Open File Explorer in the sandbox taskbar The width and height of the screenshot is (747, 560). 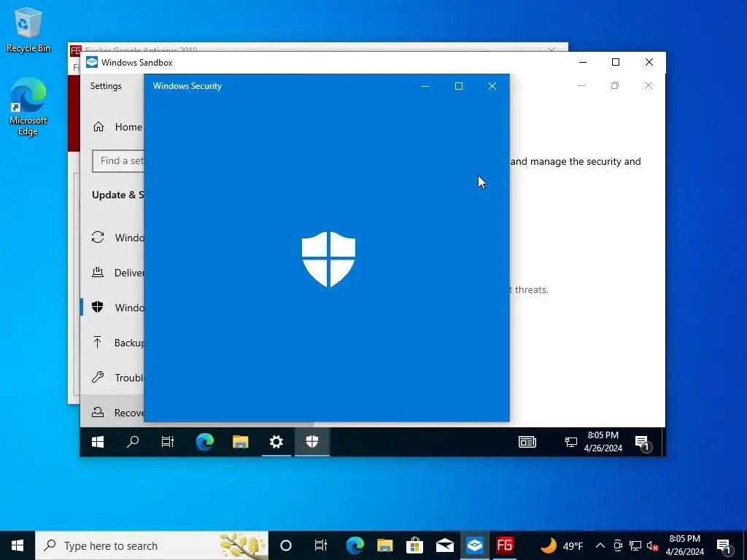[x=241, y=442]
